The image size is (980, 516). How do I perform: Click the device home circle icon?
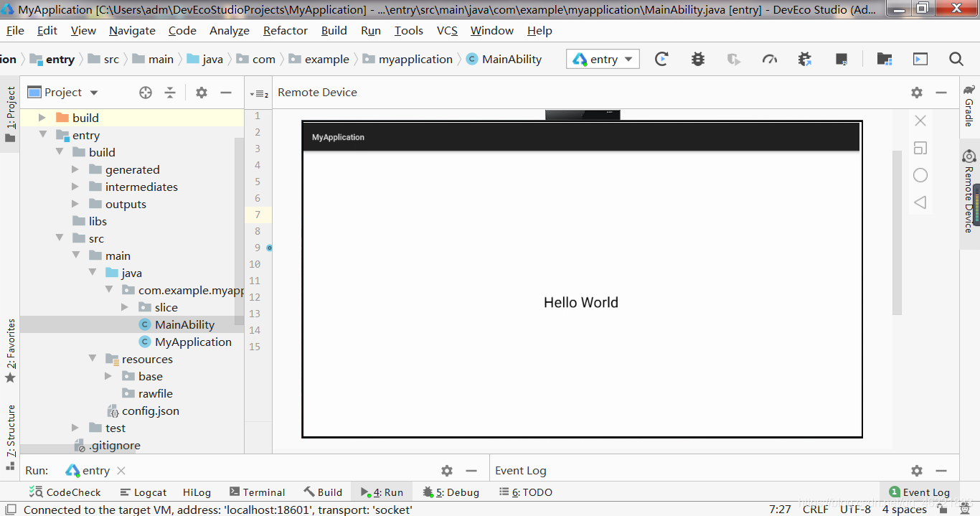coord(920,175)
